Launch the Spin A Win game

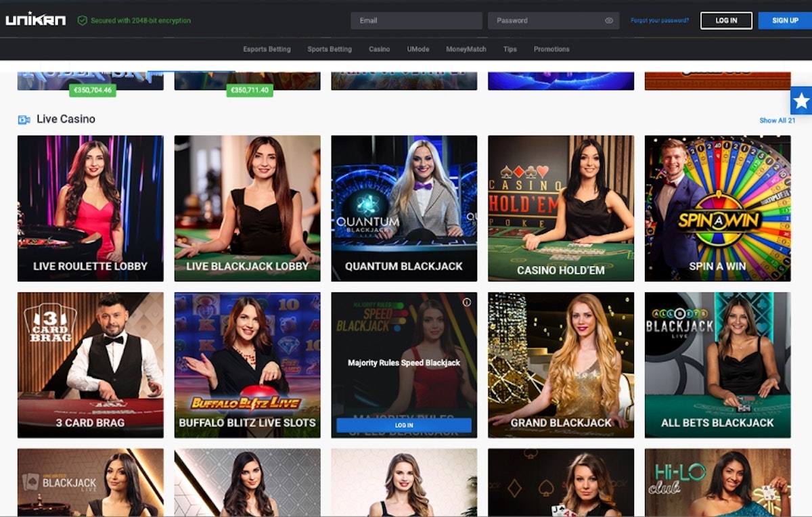717,208
